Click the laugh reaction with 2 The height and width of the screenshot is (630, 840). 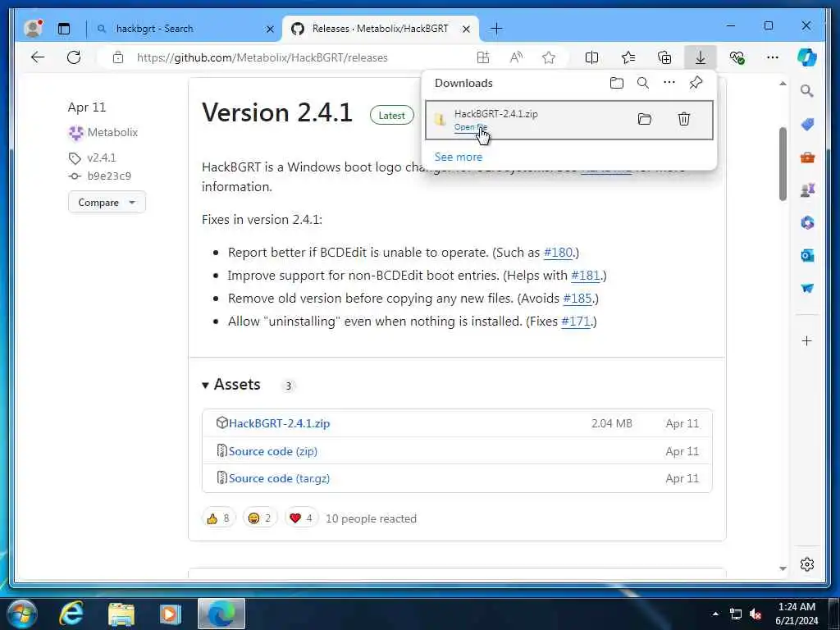[x=260, y=518]
